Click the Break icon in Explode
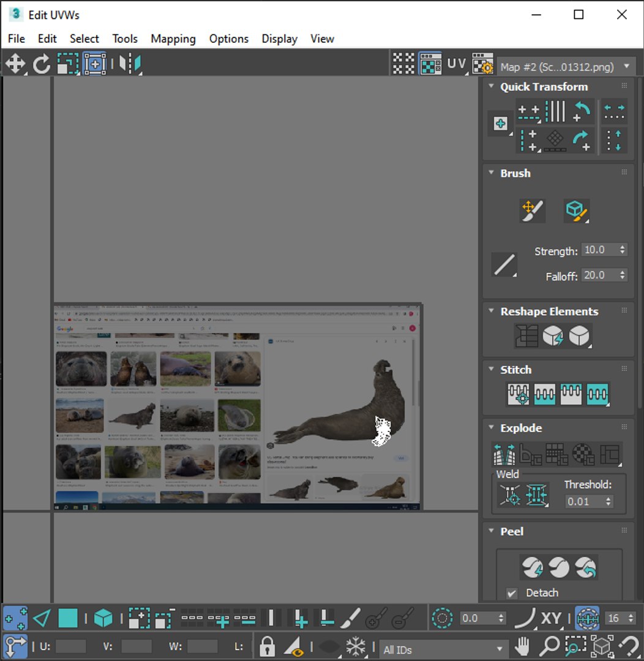Screen dimensions: 644x661 (504, 454)
